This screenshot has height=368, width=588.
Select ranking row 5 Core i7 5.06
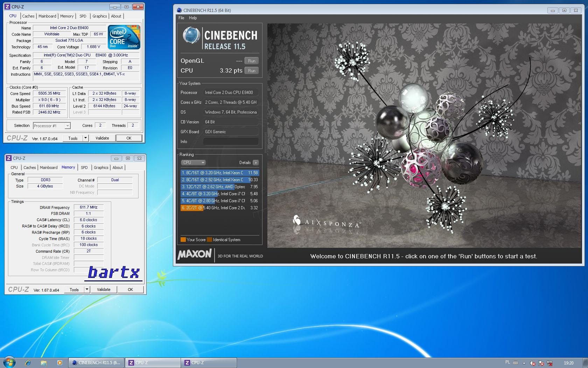click(220, 201)
